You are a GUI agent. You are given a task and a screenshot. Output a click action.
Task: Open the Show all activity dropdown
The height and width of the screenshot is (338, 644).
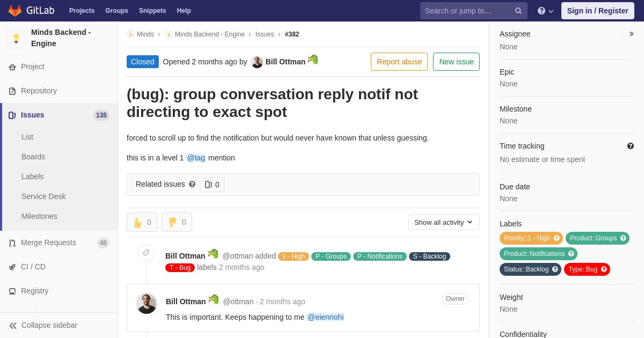(x=444, y=222)
